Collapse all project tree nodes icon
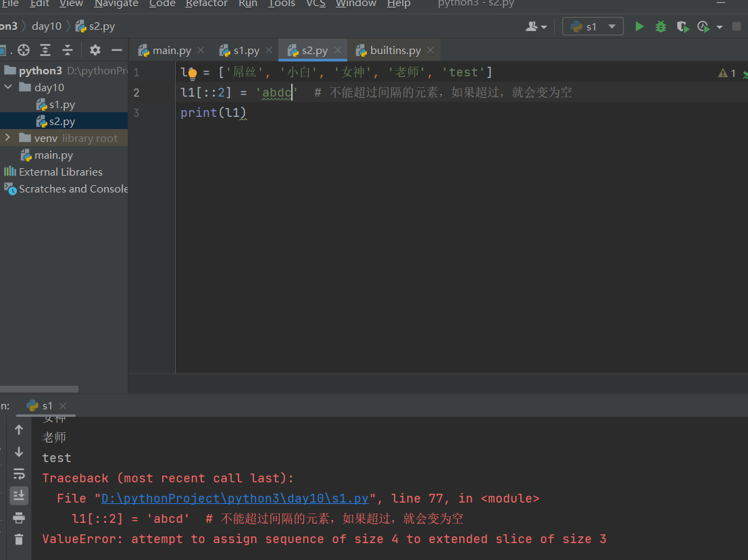 click(68, 50)
